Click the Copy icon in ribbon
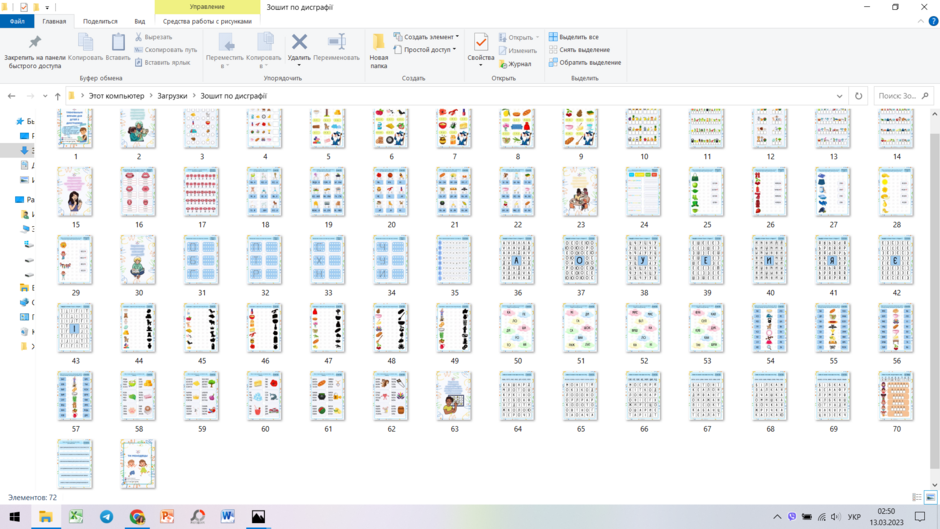The image size is (940, 529). point(85,42)
